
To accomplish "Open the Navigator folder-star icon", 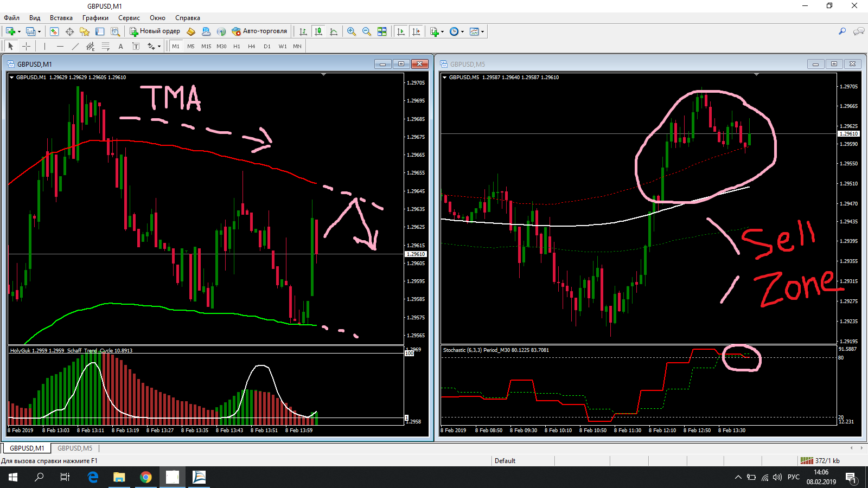I will [85, 31].
